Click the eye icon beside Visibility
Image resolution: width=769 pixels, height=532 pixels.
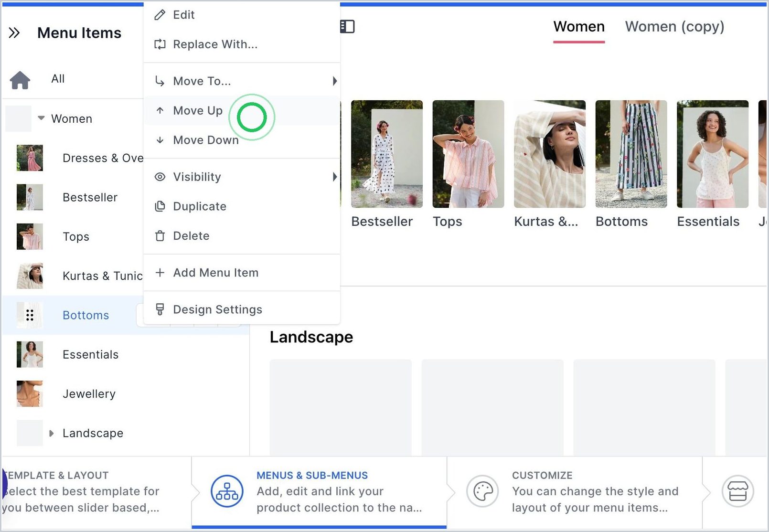click(x=160, y=177)
